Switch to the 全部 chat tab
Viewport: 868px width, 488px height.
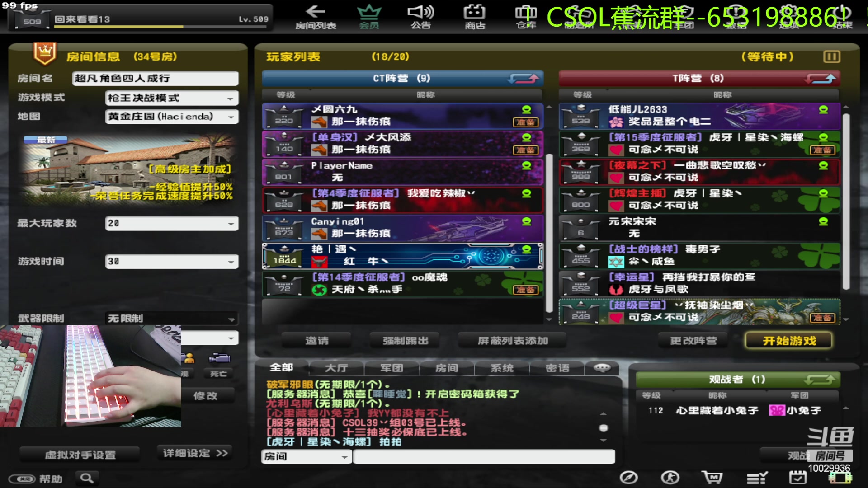click(281, 368)
